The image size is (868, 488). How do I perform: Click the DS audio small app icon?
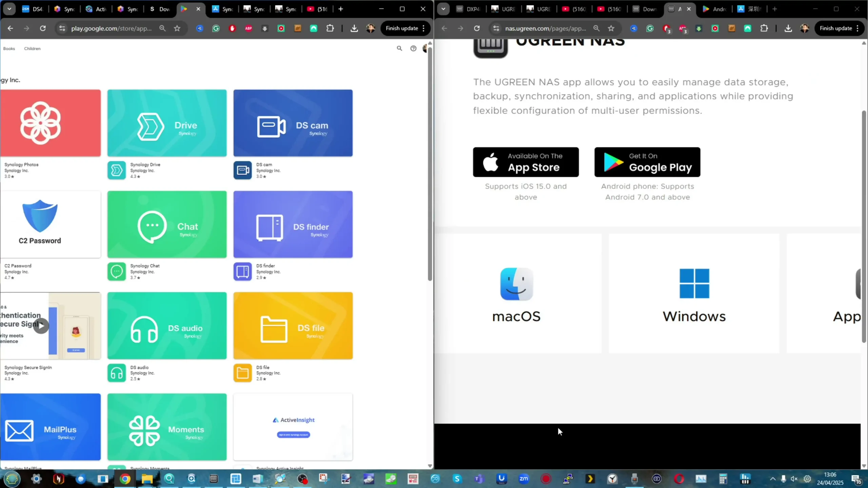tap(117, 373)
